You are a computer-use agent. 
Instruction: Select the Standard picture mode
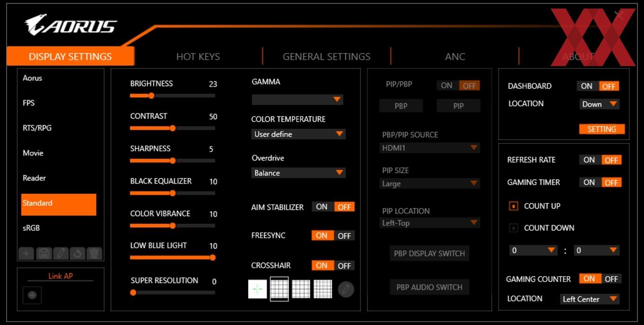coord(59,204)
